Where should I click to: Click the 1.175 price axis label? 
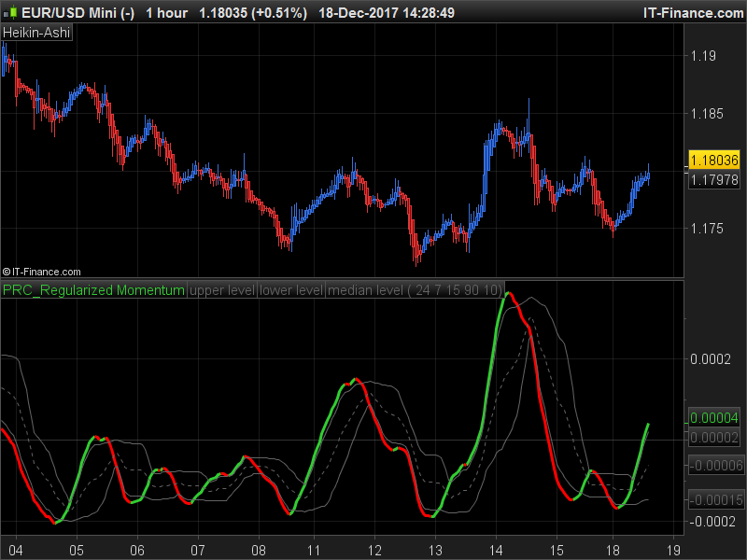pos(707,229)
